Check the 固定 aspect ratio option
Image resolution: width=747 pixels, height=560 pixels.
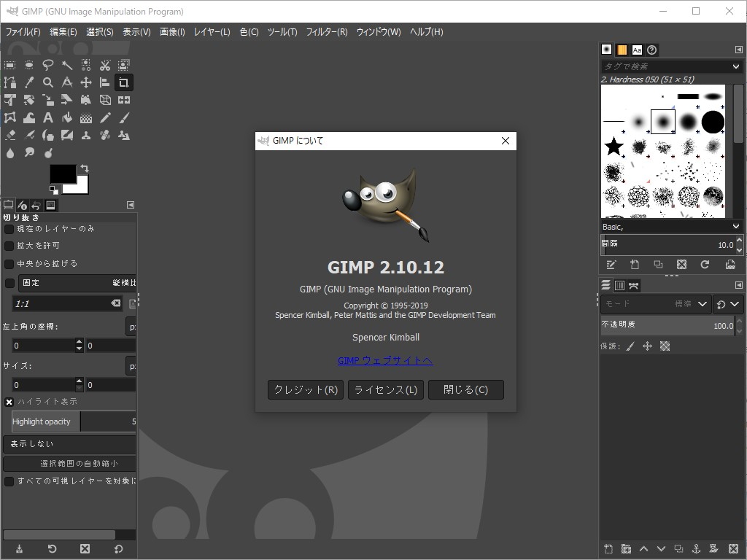coord(9,283)
